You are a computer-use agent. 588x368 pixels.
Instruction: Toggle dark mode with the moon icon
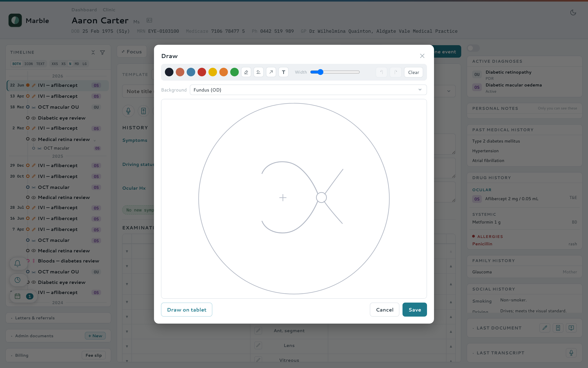[x=573, y=12]
